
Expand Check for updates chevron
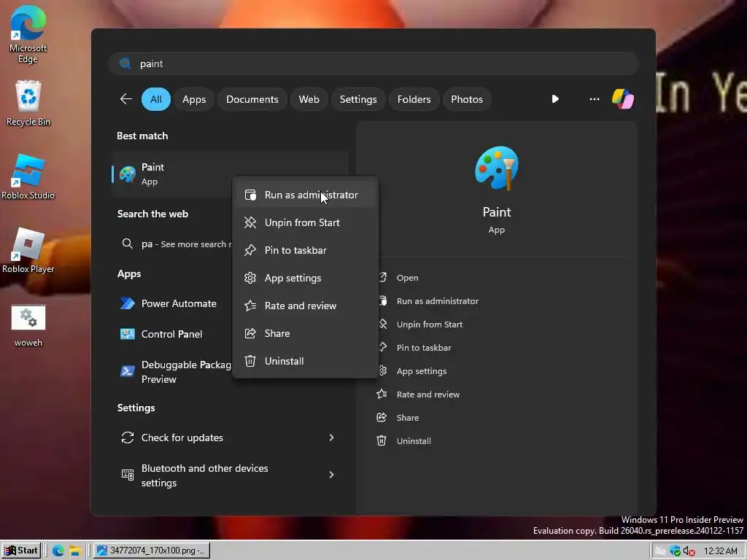tap(332, 437)
